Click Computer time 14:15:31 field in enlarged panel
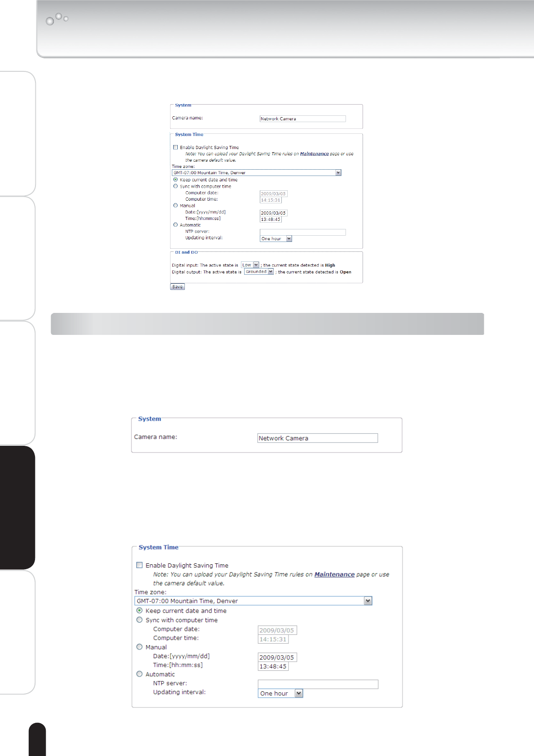 [x=273, y=639]
